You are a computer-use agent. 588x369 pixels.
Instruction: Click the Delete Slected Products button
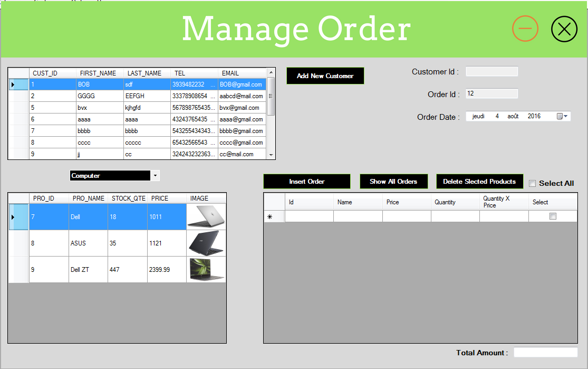click(479, 181)
